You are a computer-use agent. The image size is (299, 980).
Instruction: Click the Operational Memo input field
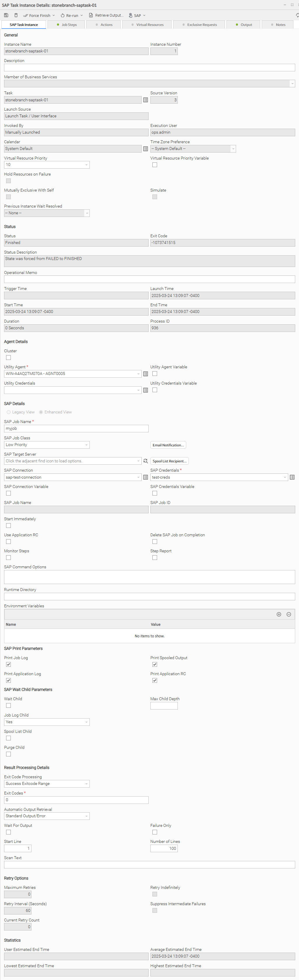[x=149, y=280]
